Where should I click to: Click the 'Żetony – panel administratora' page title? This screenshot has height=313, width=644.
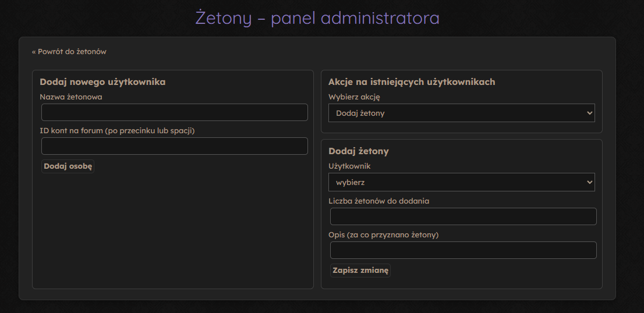(x=317, y=18)
